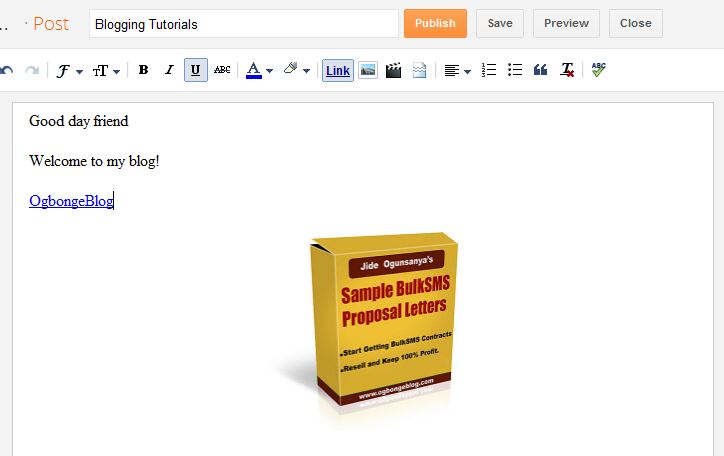The height and width of the screenshot is (456, 724).
Task: Open the font size menu
Action: (x=106, y=71)
